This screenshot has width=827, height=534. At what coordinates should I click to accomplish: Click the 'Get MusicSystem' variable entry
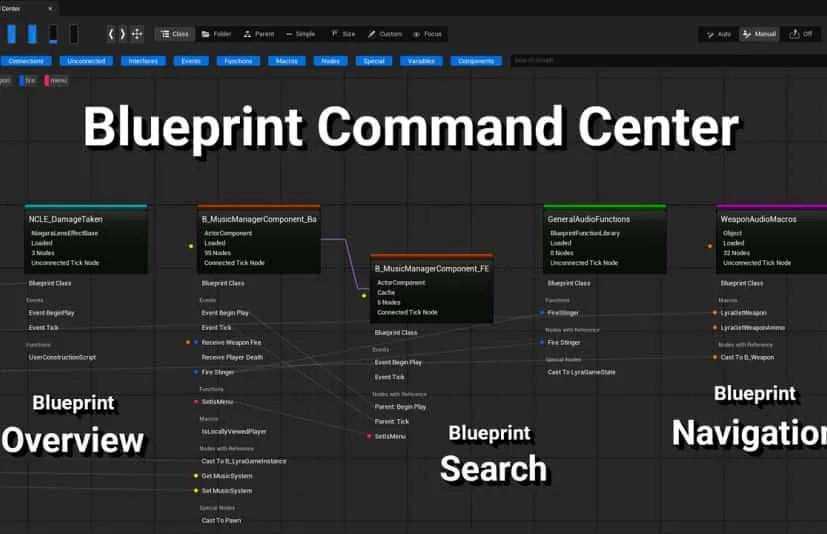[x=227, y=476]
